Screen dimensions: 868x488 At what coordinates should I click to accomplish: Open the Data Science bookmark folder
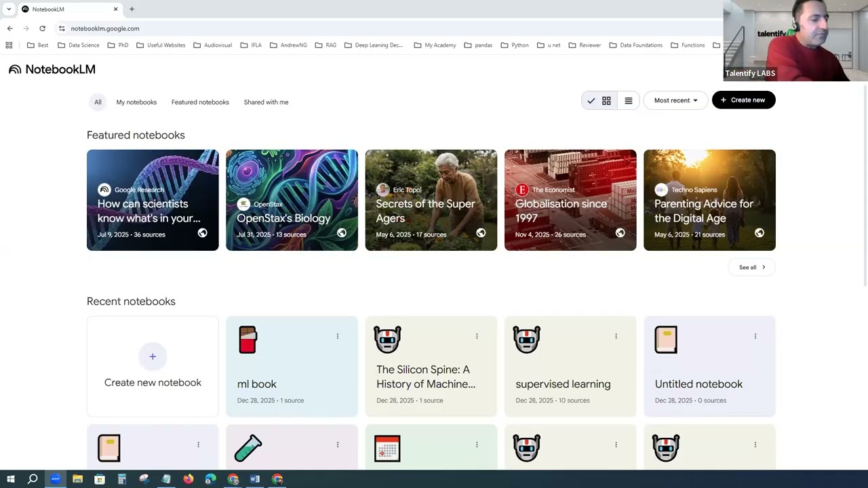(x=79, y=45)
